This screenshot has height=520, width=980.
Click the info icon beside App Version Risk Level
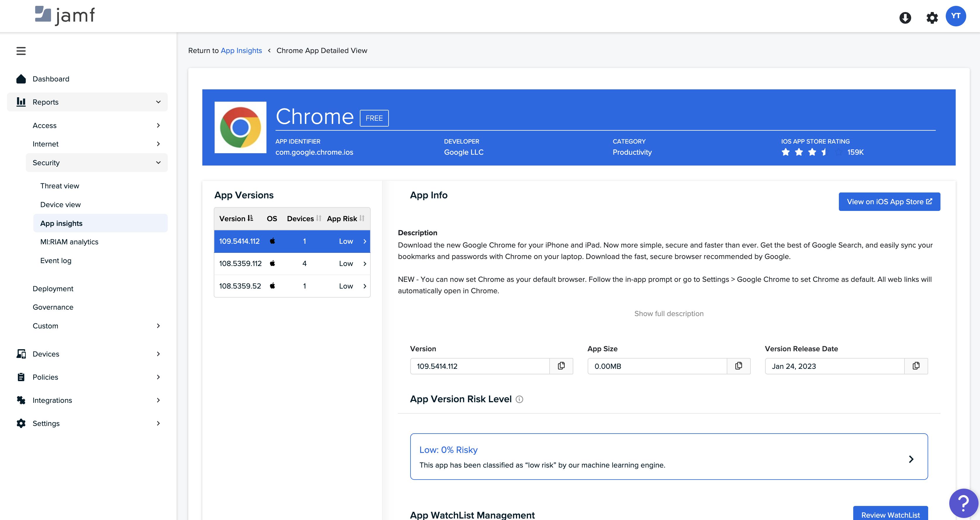pos(519,399)
